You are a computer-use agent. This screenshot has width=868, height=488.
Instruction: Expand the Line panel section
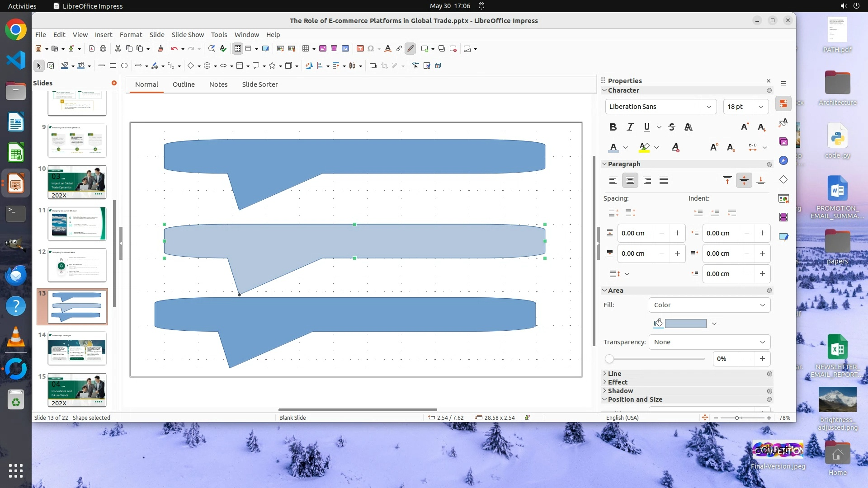pos(614,374)
